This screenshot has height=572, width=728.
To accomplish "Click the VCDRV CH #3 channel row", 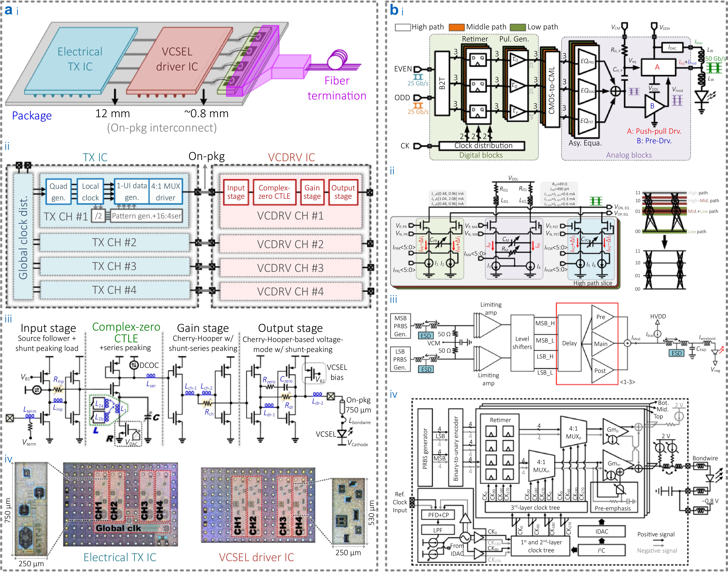I will pos(291,268).
